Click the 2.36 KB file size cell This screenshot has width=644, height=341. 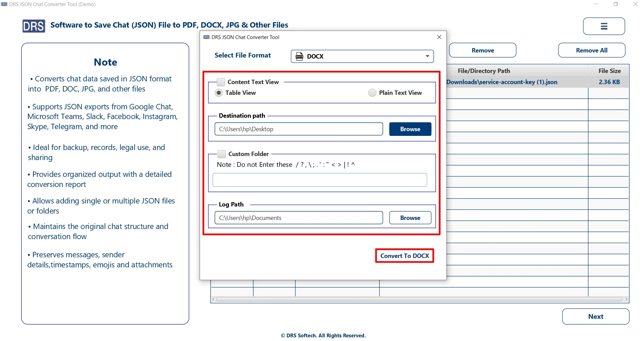point(609,82)
